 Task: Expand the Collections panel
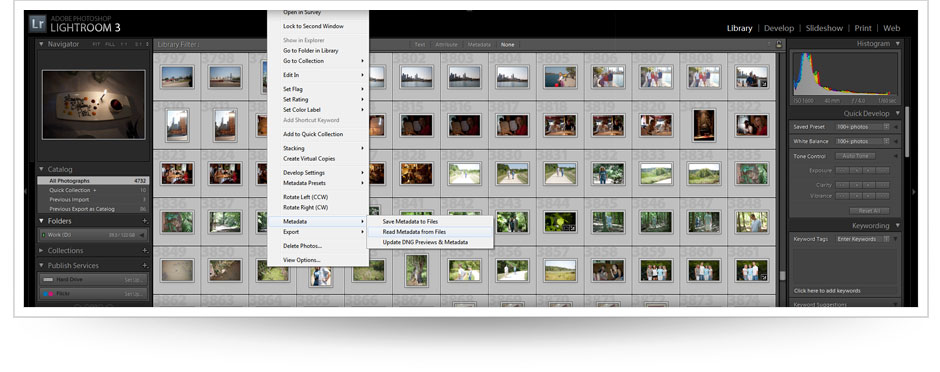tap(41, 250)
